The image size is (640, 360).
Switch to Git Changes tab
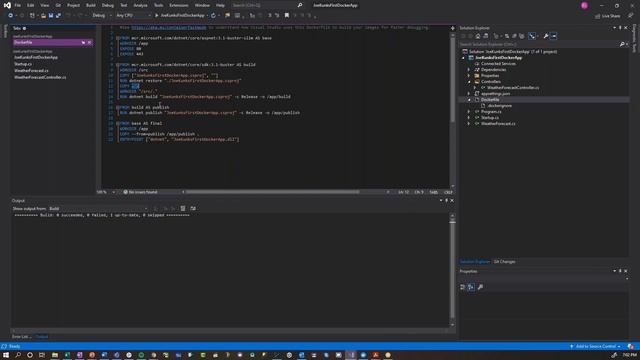[504, 262]
